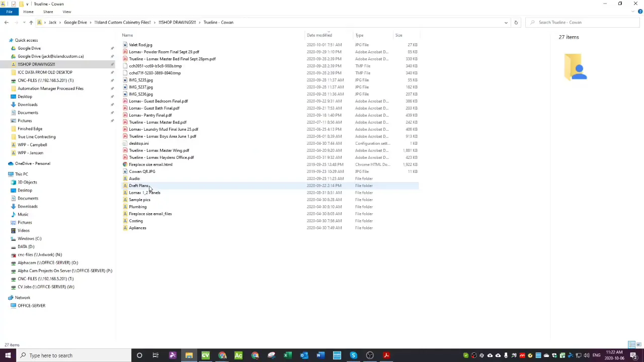Open Task View on the taskbar
This screenshot has width=644, height=362.
[155, 355]
